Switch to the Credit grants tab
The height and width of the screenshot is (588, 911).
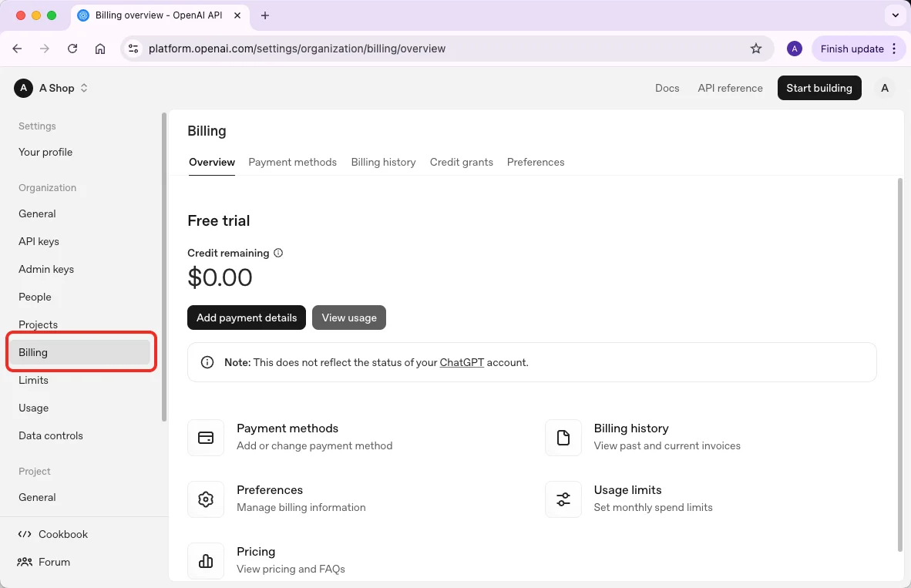point(461,162)
